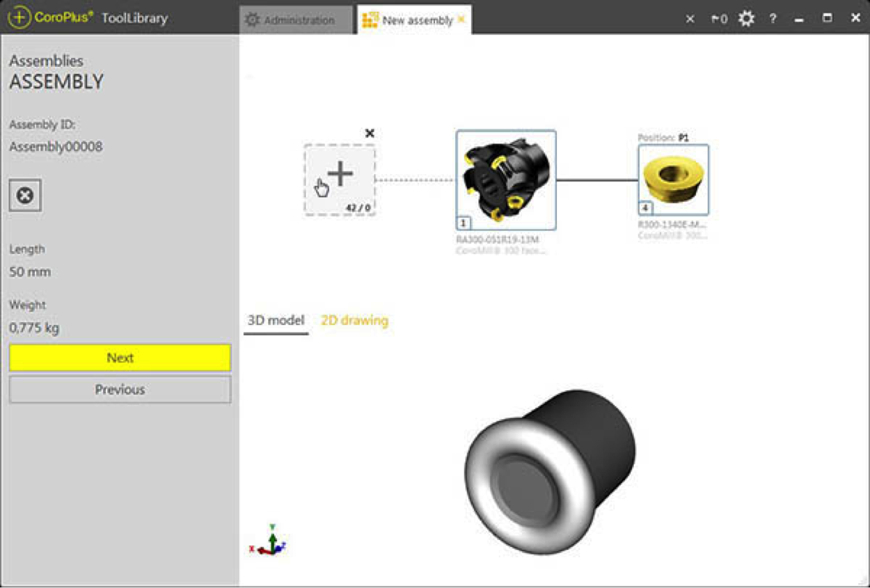Click the XYZ axis orientation icon
Screen dimensions: 870x588
(x=268, y=540)
